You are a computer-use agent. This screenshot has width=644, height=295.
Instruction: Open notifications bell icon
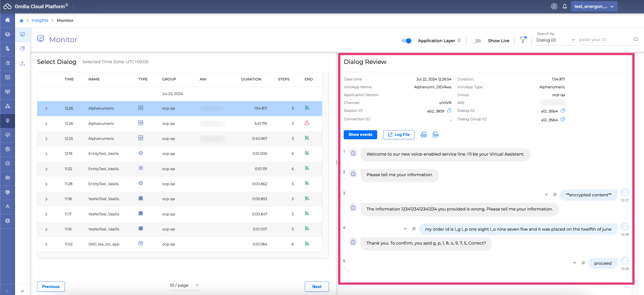tap(564, 7)
